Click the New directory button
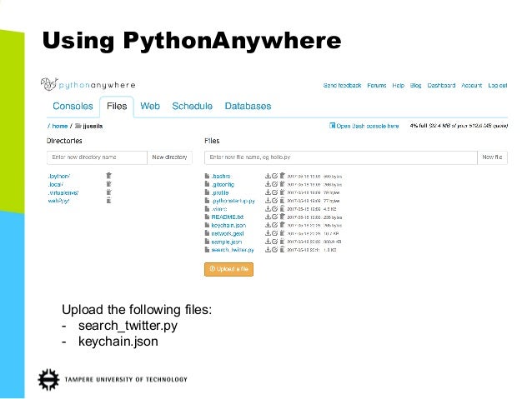This screenshot has height=399, width=532. [169, 157]
